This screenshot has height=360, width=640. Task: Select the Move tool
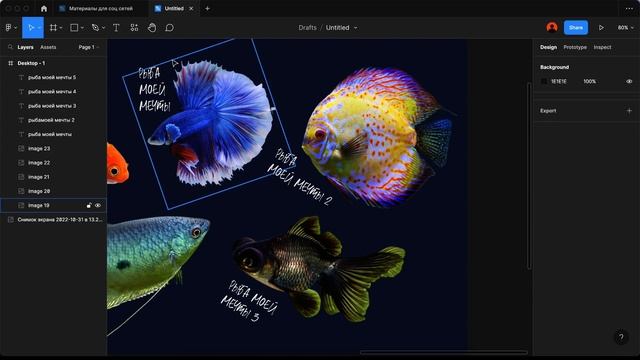(x=31, y=28)
